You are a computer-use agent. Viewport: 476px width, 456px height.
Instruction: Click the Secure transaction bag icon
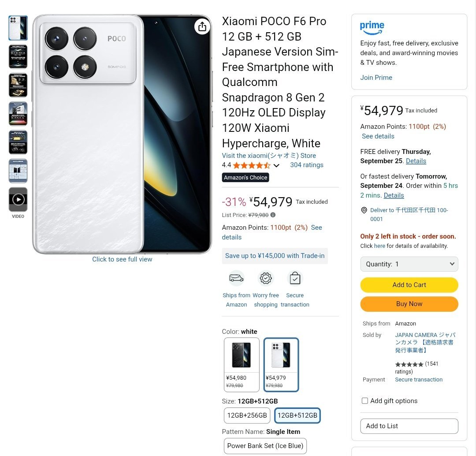(295, 278)
